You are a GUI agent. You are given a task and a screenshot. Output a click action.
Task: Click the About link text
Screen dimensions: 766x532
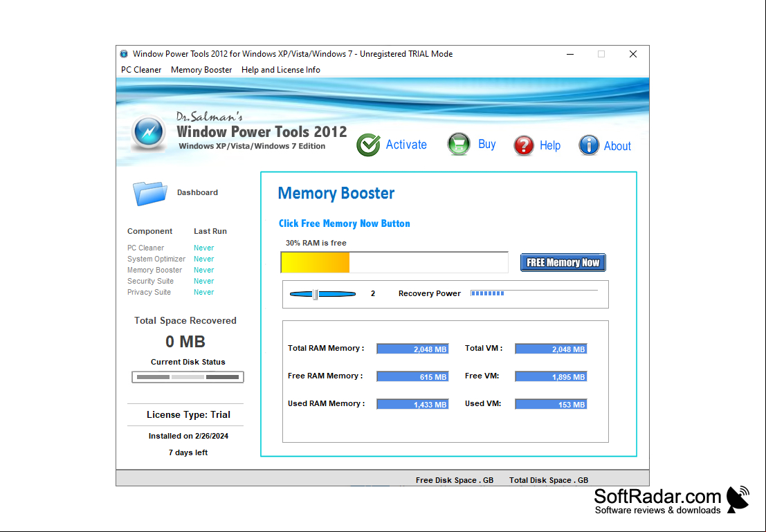617,146
